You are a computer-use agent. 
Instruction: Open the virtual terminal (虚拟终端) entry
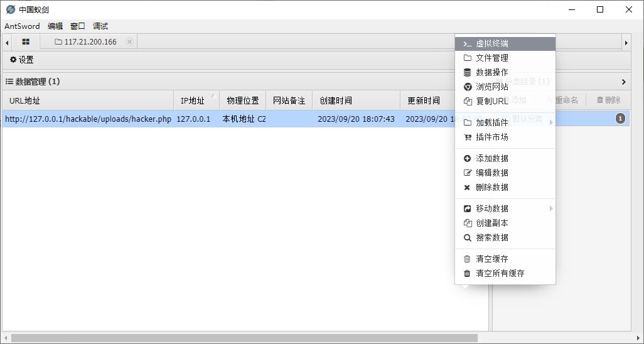(505, 43)
